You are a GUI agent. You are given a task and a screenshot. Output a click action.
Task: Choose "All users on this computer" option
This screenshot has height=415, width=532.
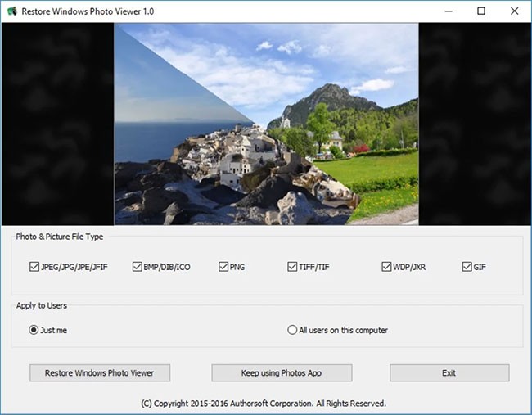point(292,330)
